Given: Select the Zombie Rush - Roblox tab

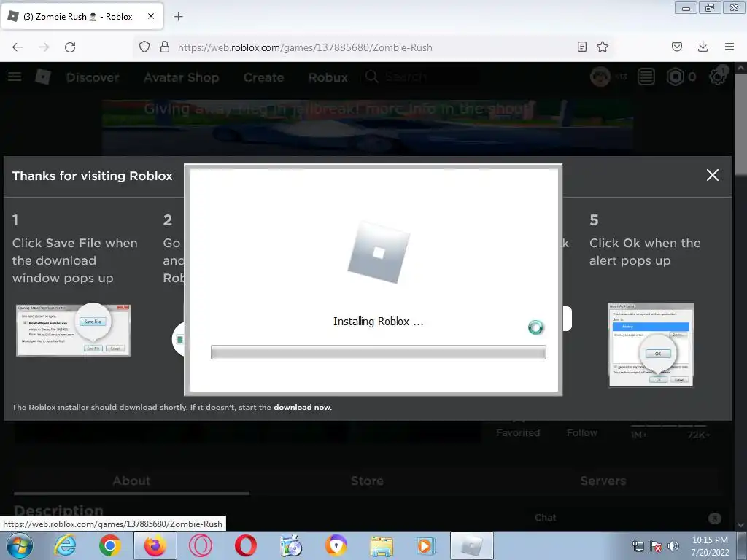Looking at the screenshot, I should click(x=82, y=16).
